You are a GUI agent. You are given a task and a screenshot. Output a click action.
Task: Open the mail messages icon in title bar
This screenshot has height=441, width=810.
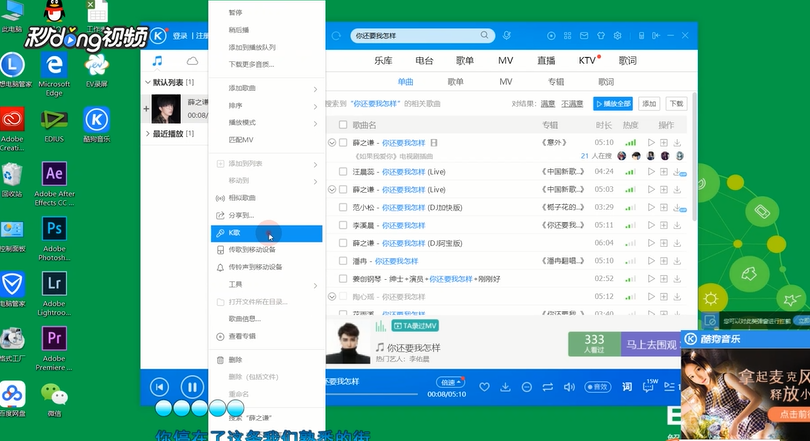584,36
